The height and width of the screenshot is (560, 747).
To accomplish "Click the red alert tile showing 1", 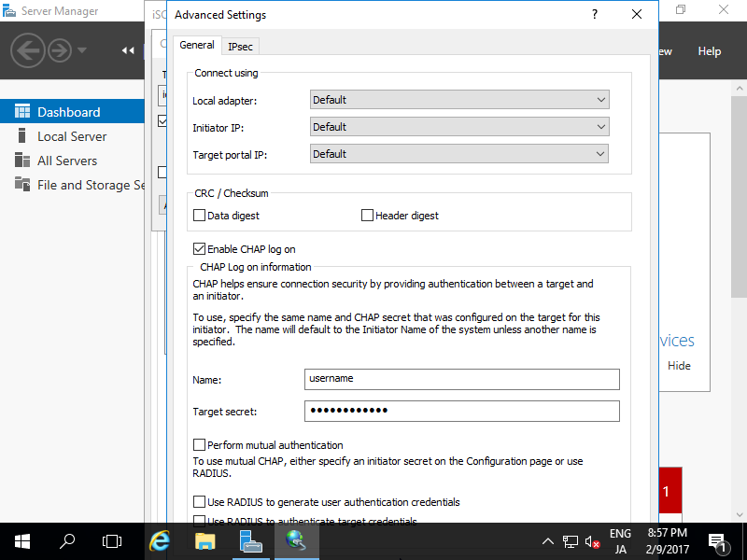I will tap(670, 491).
